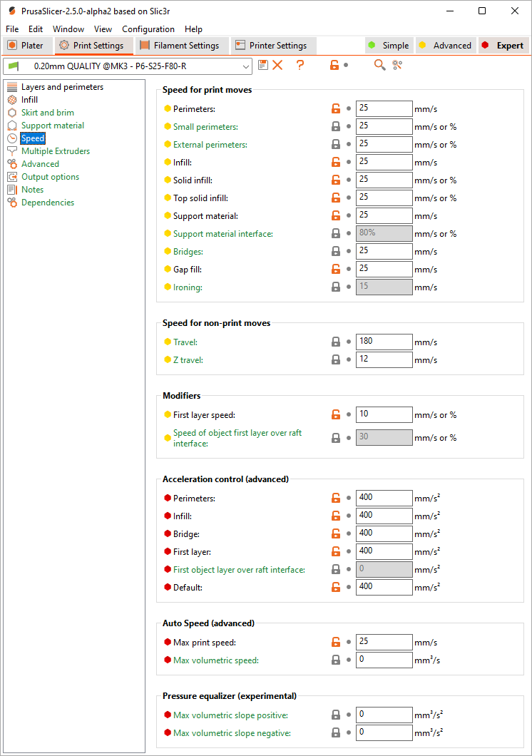The image size is (532, 756).
Task: Reset Gap fill speed lock icon
Action: (336, 269)
